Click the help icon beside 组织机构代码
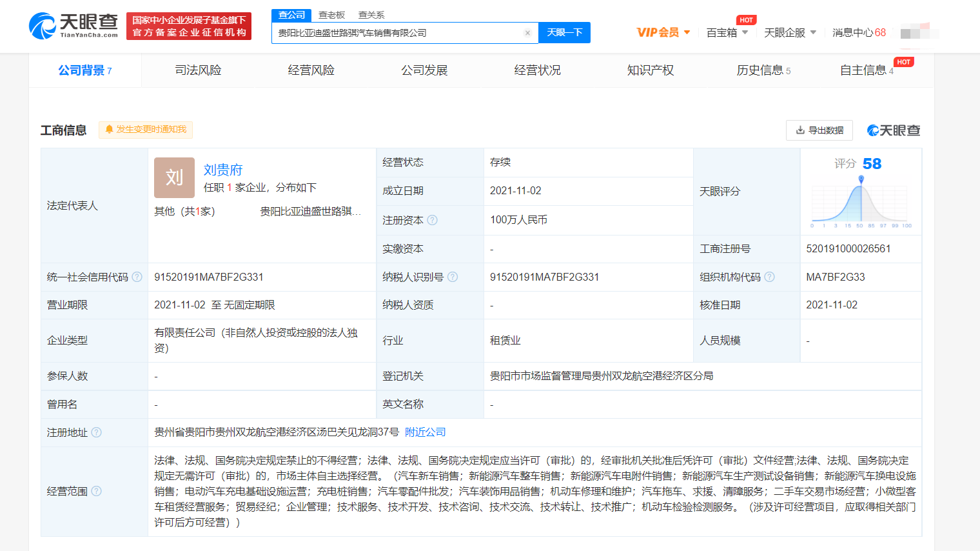The height and width of the screenshot is (551, 980). (769, 277)
